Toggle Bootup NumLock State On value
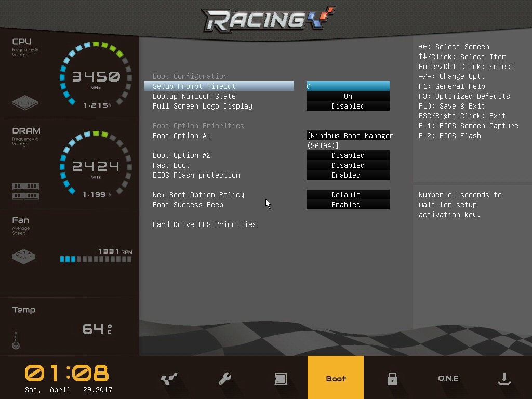Image resolution: width=532 pixels, height=399 pixels. (348, 96)
